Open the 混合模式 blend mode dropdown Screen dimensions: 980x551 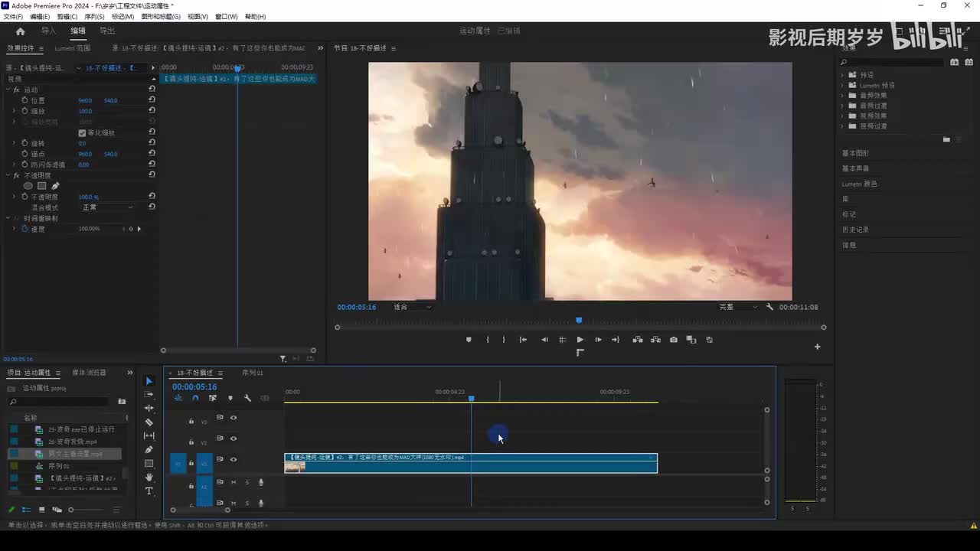click(107, 207)
